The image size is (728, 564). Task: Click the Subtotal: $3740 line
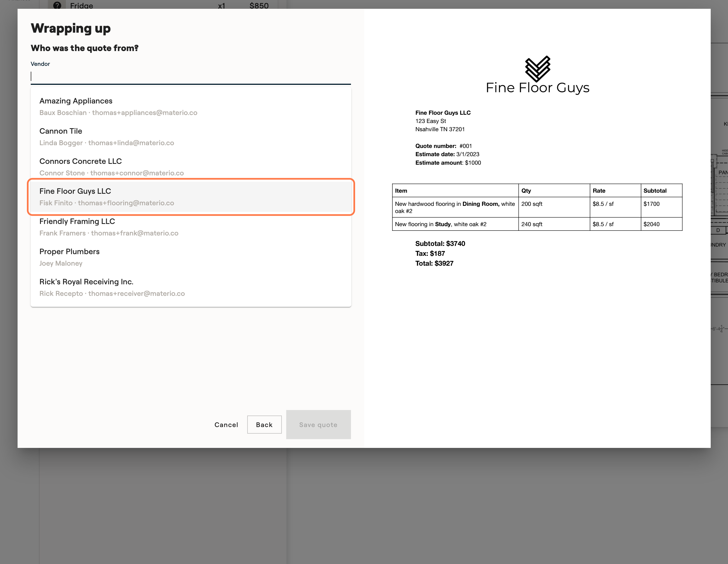pos(440,244)
